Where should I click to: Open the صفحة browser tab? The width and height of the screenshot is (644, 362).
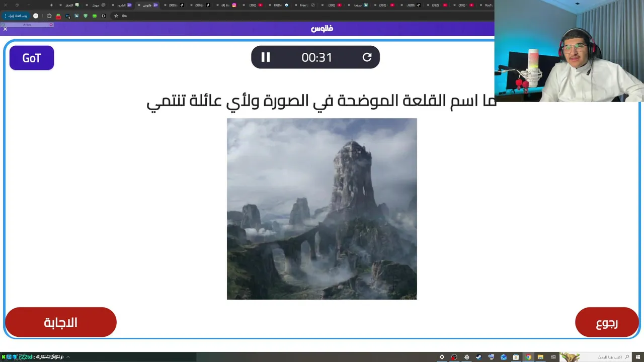pyautogui.click(x=359, y=5)
